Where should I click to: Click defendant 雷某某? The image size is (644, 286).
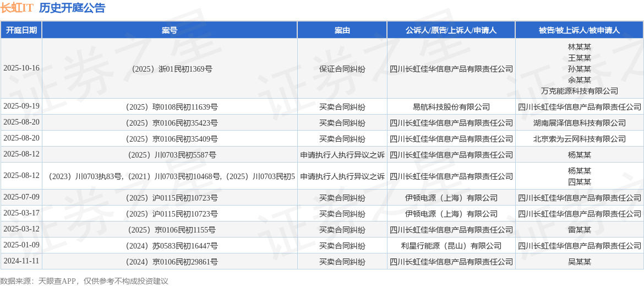(580, 230)
